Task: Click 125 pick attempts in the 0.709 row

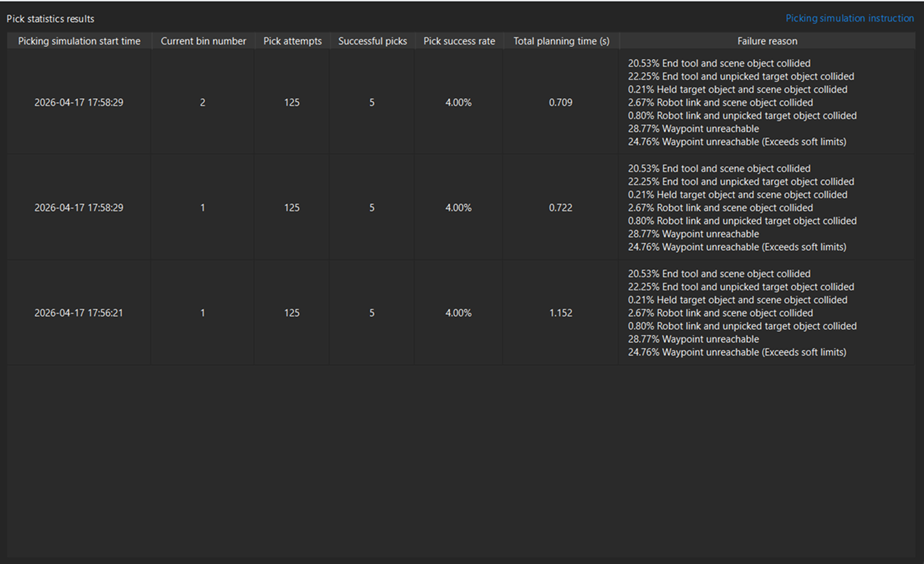Action: 292,103
